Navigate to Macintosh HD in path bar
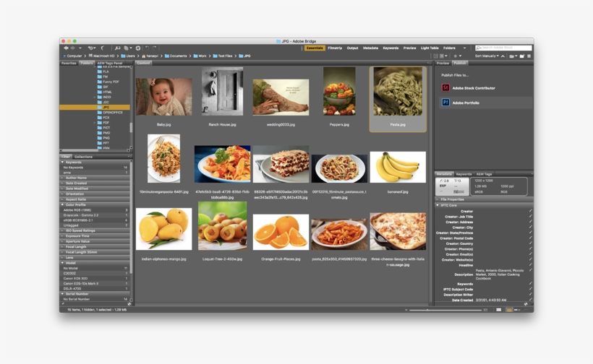This screenshot has width=593, height=364. [102, 56]
